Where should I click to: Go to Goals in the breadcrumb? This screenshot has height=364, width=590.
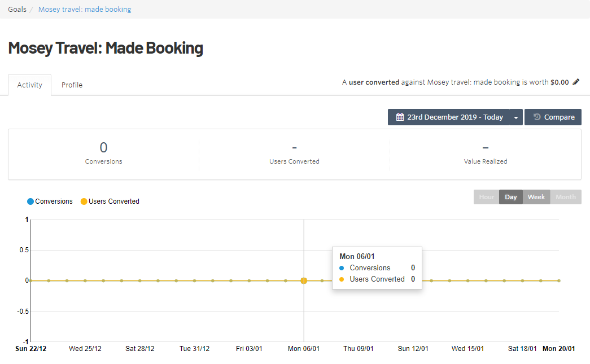[x=17, y=10]
